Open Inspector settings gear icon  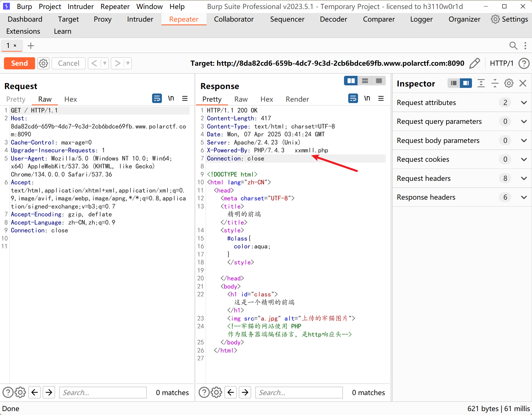click(x=509, y=83)
